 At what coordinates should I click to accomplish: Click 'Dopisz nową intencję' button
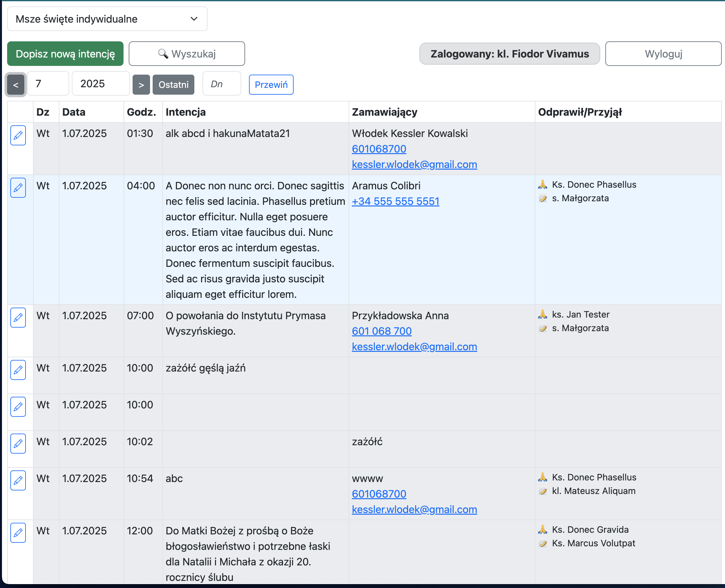65,54
